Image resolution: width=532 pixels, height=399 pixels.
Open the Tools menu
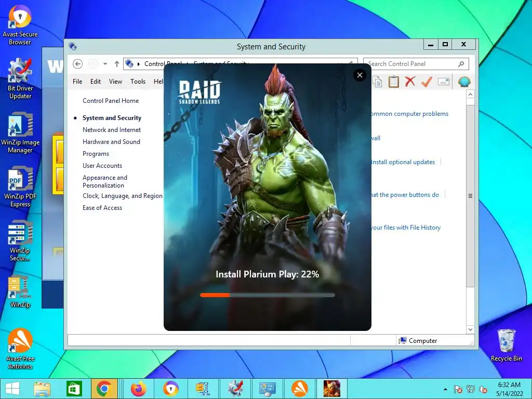pyautogui.click(x=138, y=82)
